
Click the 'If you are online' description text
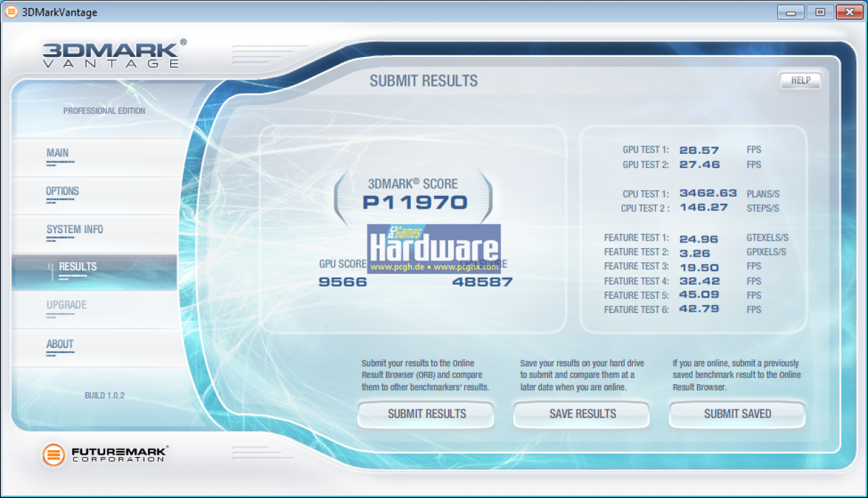point(736,375)
